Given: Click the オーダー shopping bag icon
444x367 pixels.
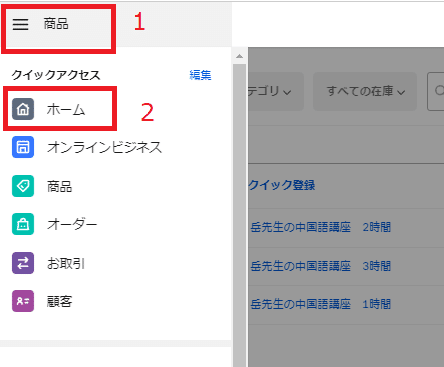Looking at the screenshot, I should 23,224.
